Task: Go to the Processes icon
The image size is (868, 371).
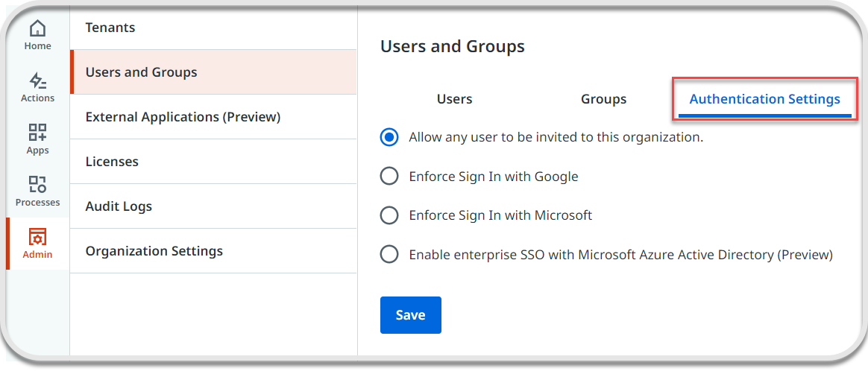Action: coord(37,185)
